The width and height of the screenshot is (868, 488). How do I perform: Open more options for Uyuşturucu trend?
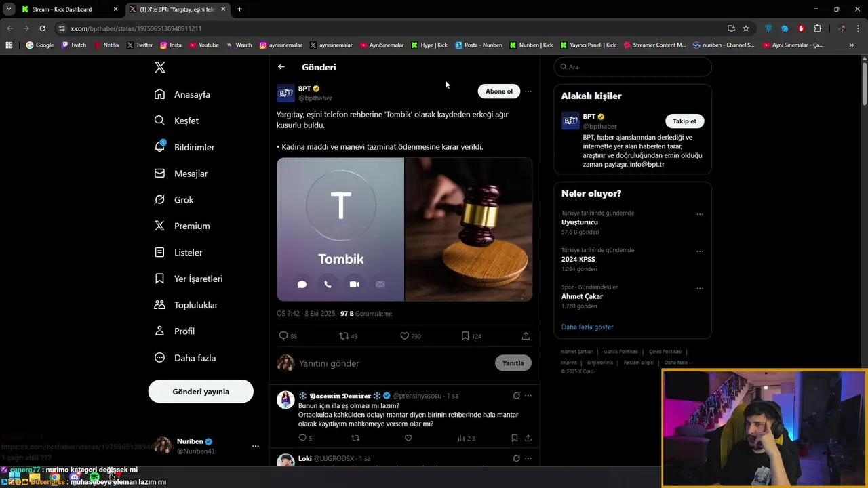(700, 214)
